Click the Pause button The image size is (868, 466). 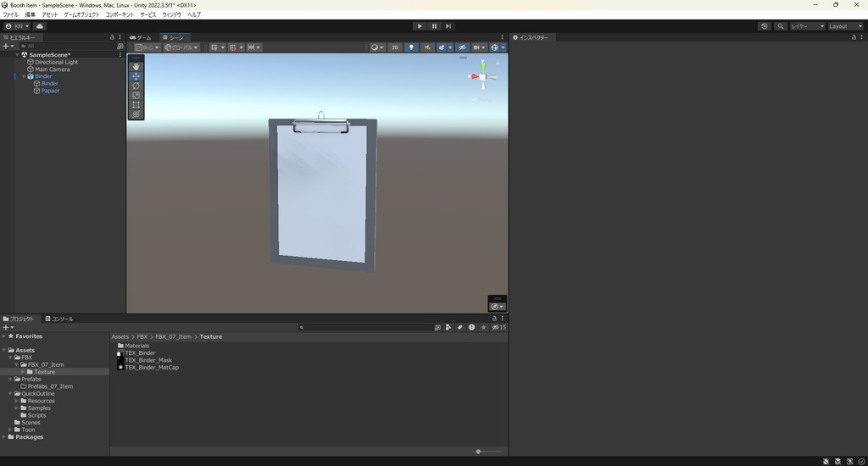pos(434,26)
